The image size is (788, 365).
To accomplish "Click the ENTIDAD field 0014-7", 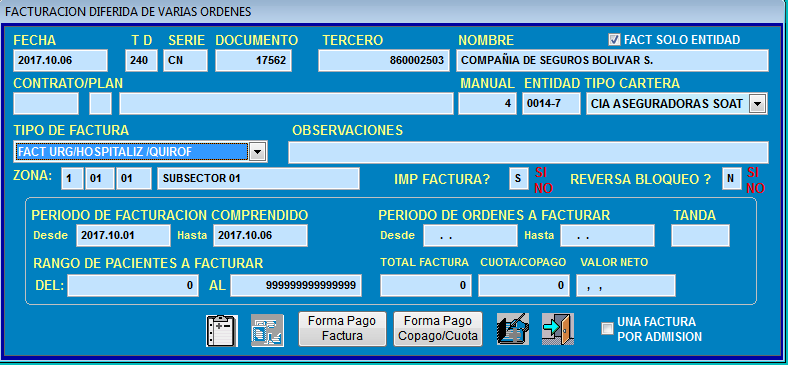I will (x=551, y=104).
